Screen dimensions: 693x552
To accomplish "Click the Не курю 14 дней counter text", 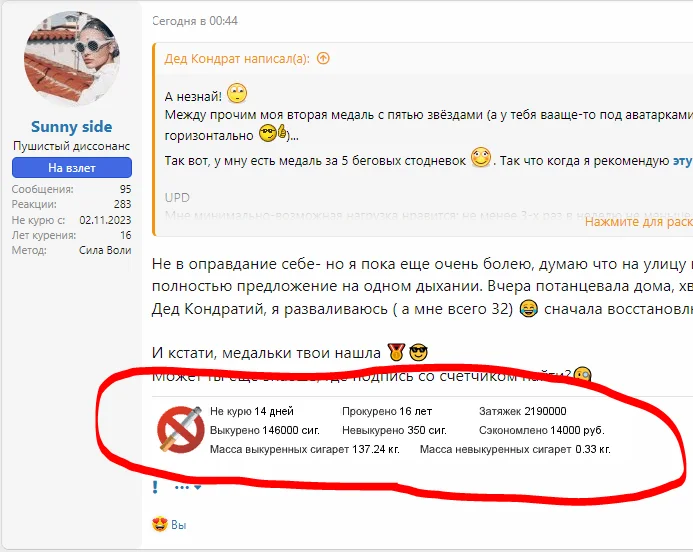I will click(x=252, y=411).
